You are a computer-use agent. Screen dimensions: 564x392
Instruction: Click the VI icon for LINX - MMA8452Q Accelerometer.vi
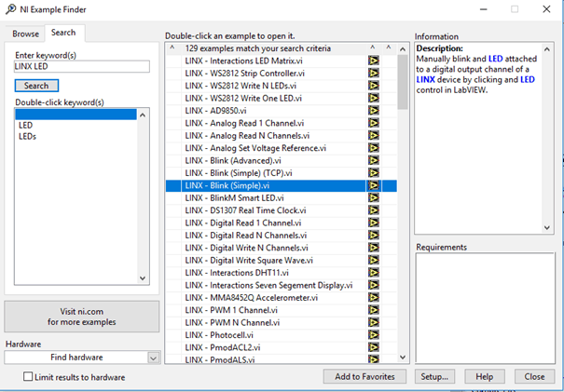click(373, 298)
